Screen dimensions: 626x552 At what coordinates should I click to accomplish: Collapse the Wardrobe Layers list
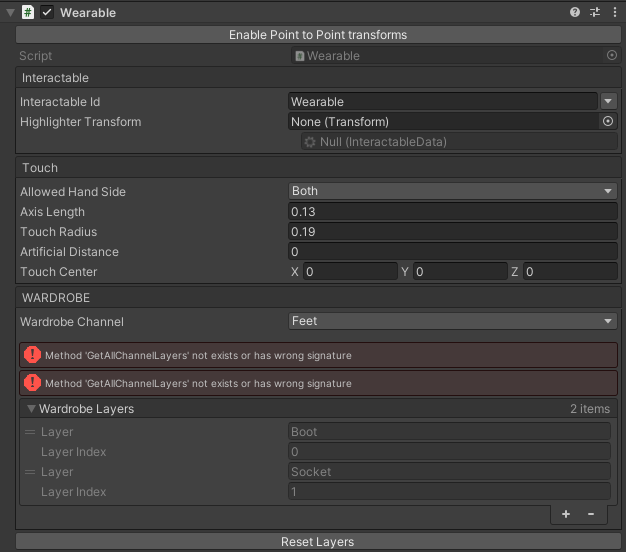click(31, 409)
